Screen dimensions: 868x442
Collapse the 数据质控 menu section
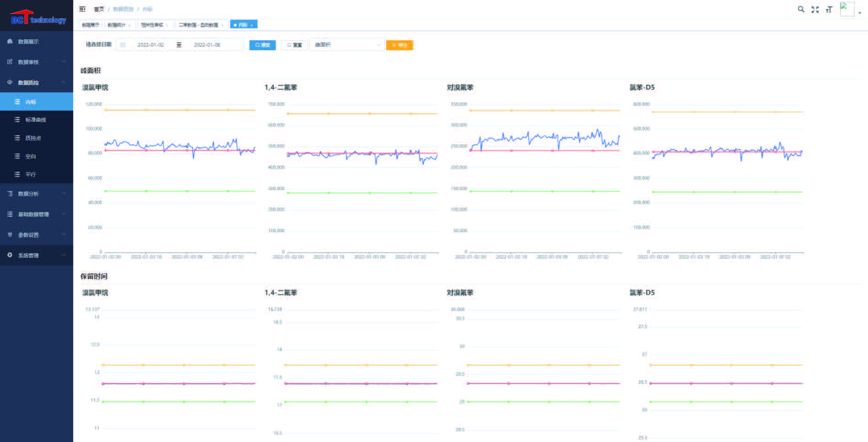tap(37, 82)
